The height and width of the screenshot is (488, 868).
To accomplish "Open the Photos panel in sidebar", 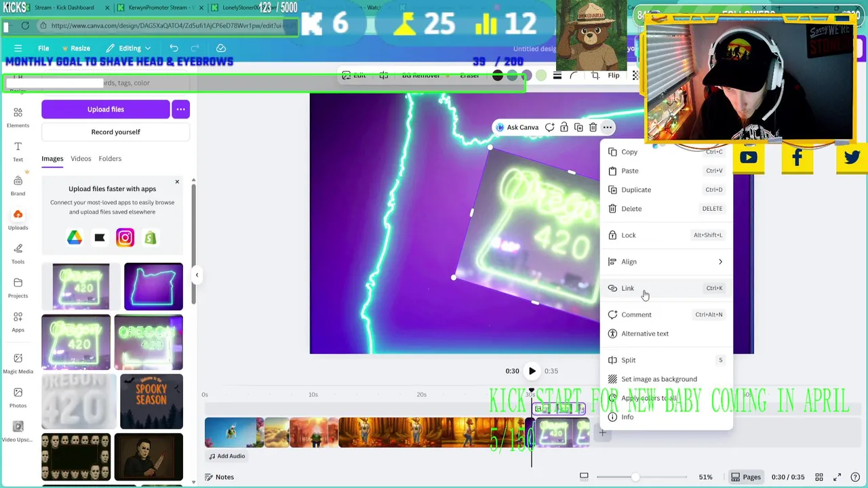I will pos(18,397).
